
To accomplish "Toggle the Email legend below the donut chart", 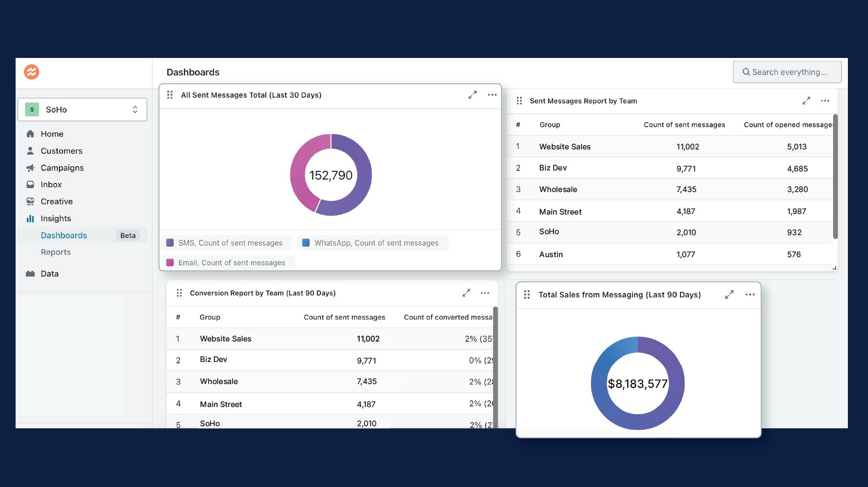I will point(228,262).
